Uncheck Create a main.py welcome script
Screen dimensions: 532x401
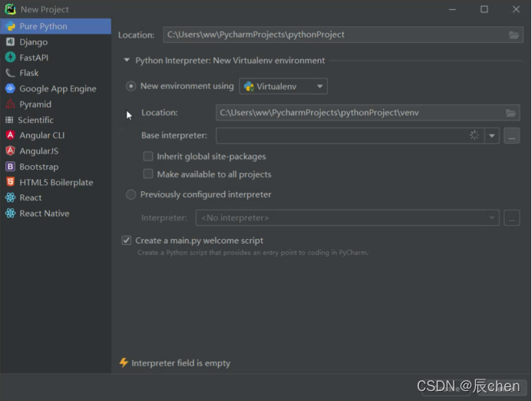[127, 240]
